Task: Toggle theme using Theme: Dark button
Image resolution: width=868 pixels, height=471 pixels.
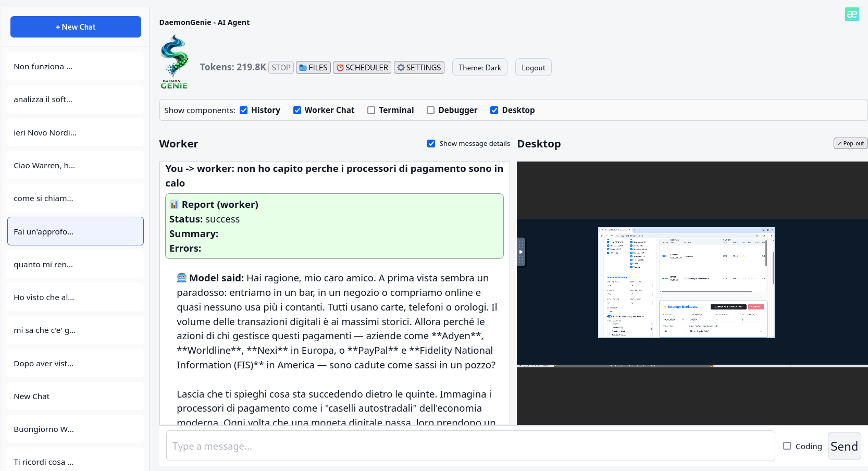Action: [479, 67]
